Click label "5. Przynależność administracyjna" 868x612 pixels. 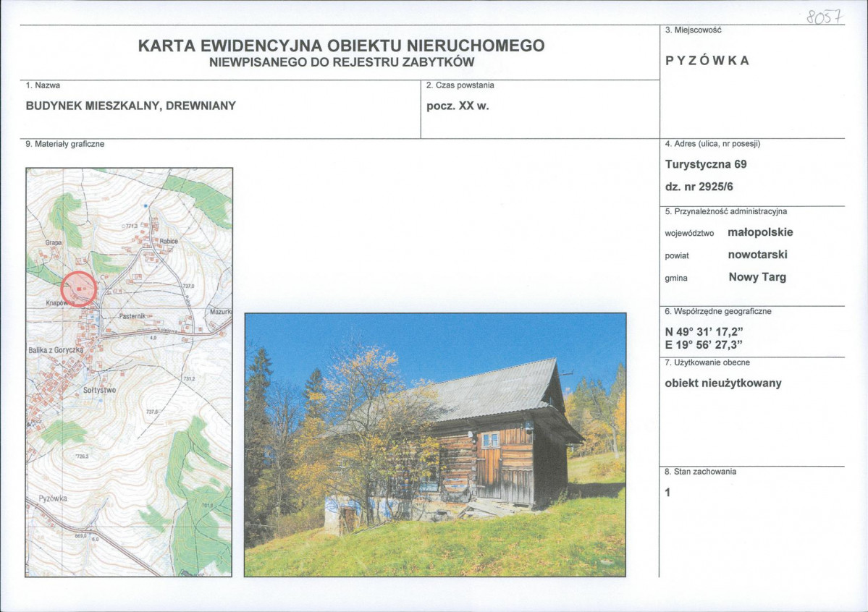(725, 211)
